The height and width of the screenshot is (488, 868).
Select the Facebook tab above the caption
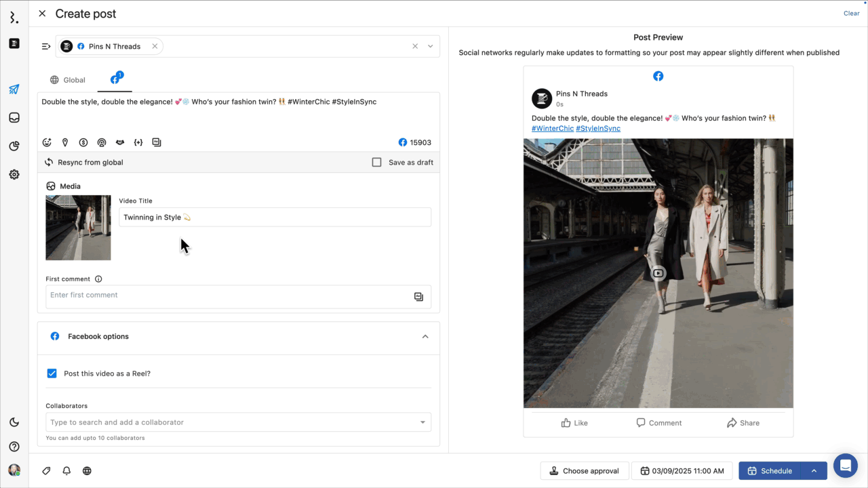point(114,79)
